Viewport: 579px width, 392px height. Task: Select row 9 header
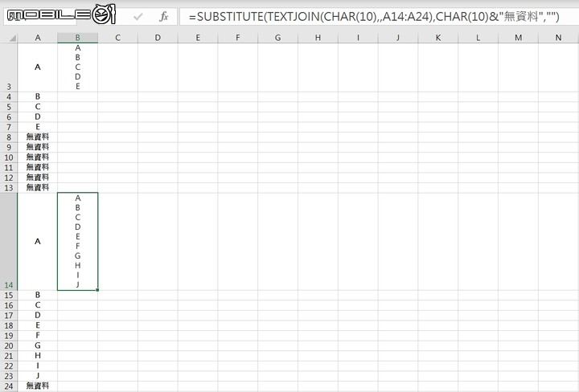point(9,148)
